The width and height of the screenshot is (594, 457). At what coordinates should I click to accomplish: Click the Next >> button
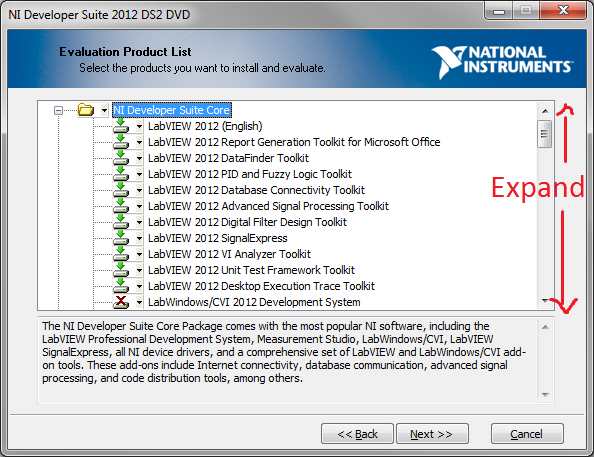[x=432, y=434]
